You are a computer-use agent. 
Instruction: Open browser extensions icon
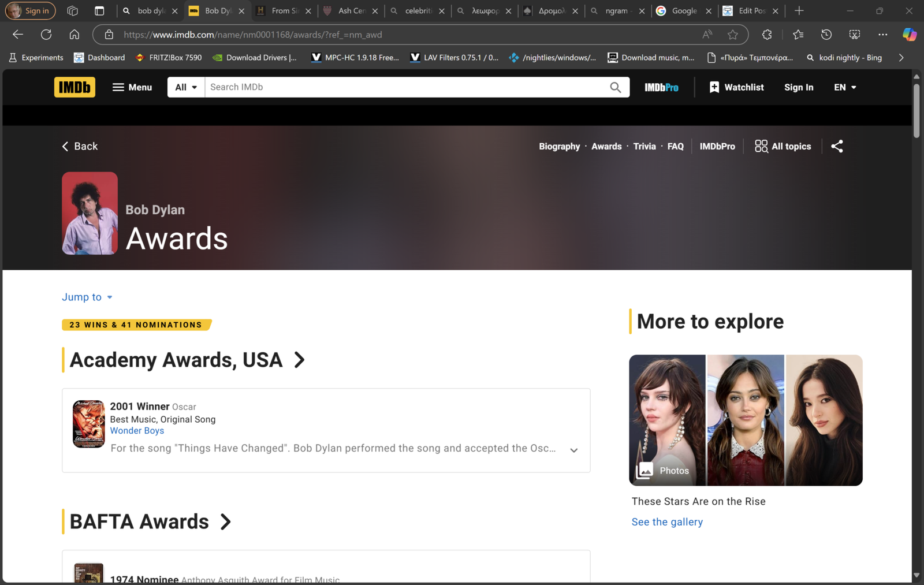[767, 35]
